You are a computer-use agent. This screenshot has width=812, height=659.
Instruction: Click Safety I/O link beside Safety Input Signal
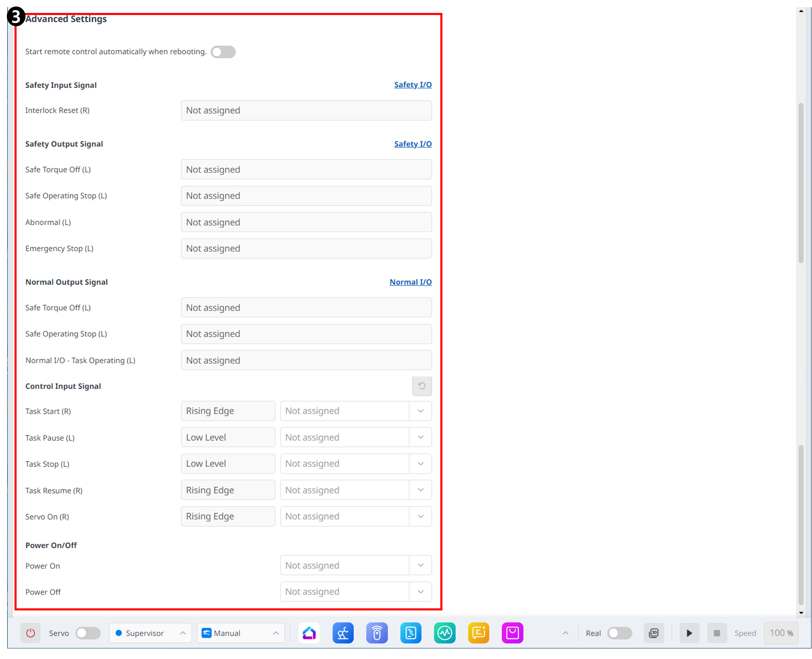(413, 85)
